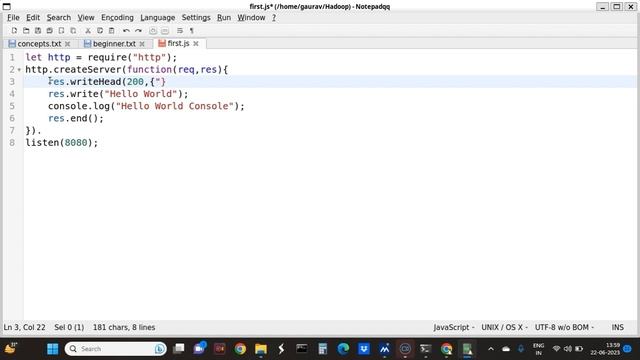The height and width of the screenshot is (360, 640).
Task: Click the Zoom Out toolbar icon
Action: (x=164, y=31)
